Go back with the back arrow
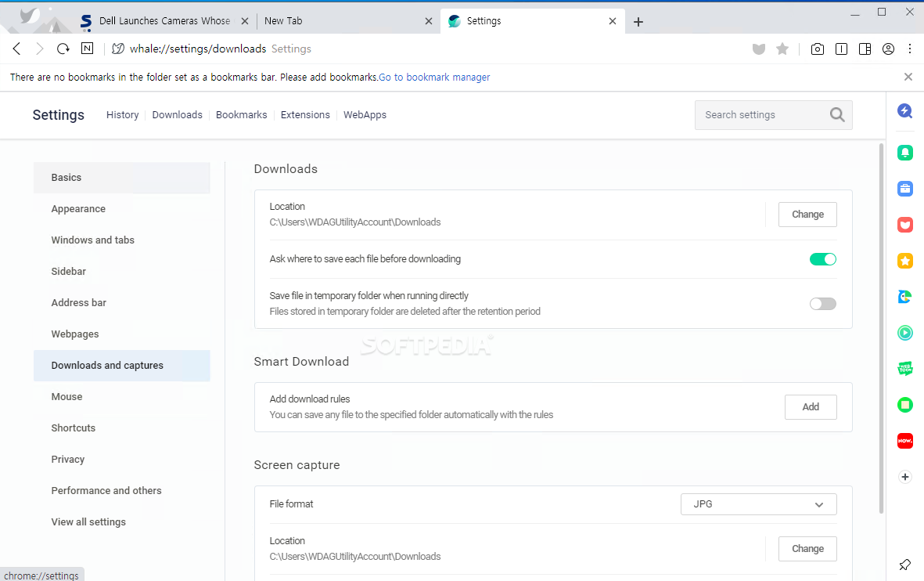Screen dimensions: 924x581 pos(16,49)
